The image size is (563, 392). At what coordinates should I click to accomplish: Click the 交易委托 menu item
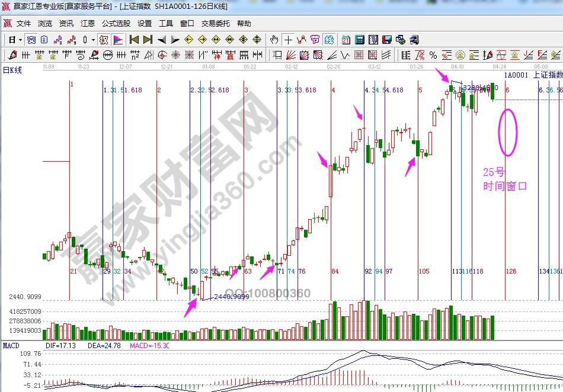pyautogui.click(x=215, y=24)
